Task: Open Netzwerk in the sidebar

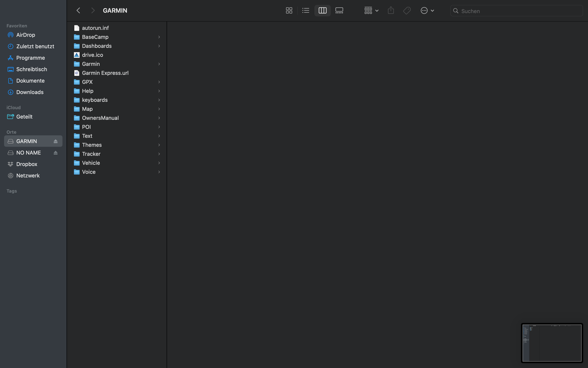Action: (x=33, y=175)
